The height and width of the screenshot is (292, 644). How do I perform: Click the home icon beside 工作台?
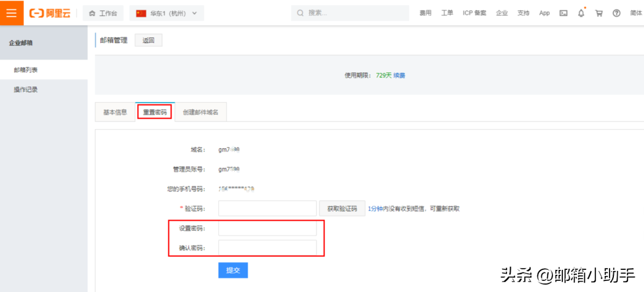click(x=92, y=13)
